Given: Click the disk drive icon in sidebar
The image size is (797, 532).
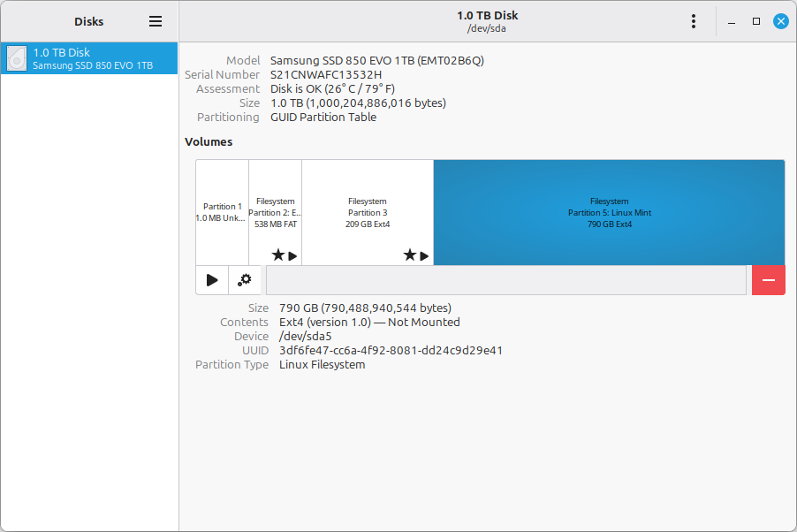Looking at the screenshot, I should 17,58.
